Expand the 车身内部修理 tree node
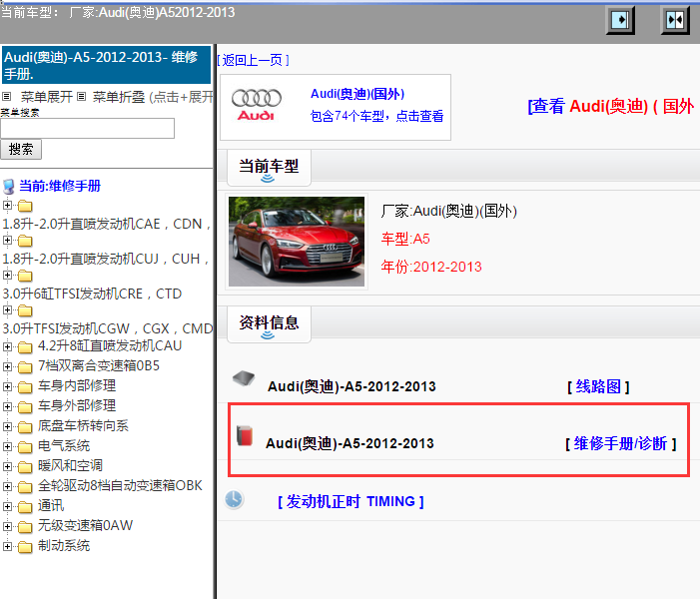This screenshot has height=599, width=700. point(7,386)
